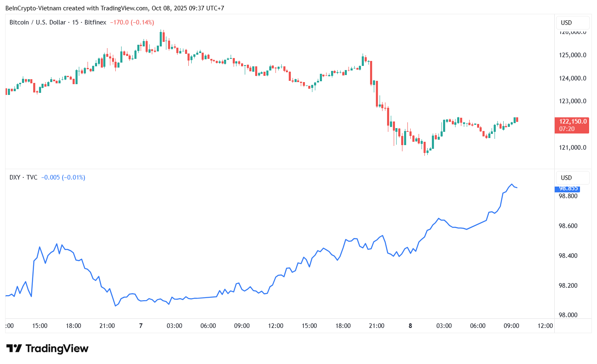Click the TVC source label
This screenshot has height=364, width=597.
(32, 177)
